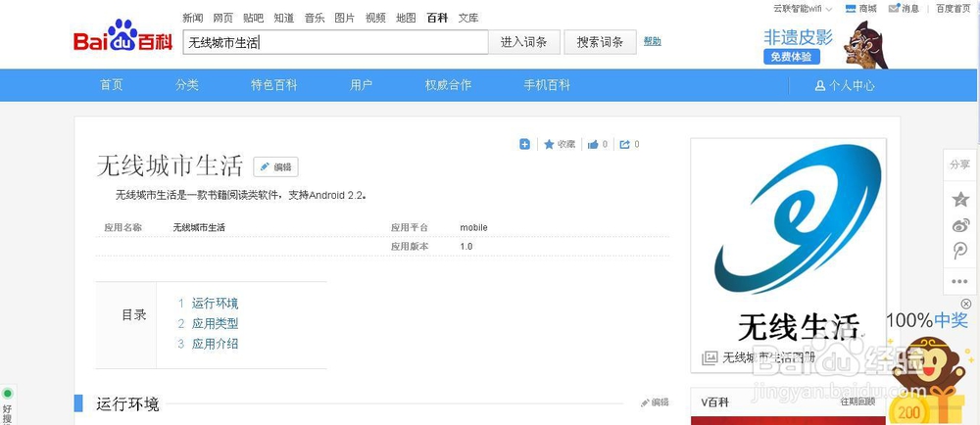
Task: Open 权威合作 tab in blue bar
Action: (448, 85)
